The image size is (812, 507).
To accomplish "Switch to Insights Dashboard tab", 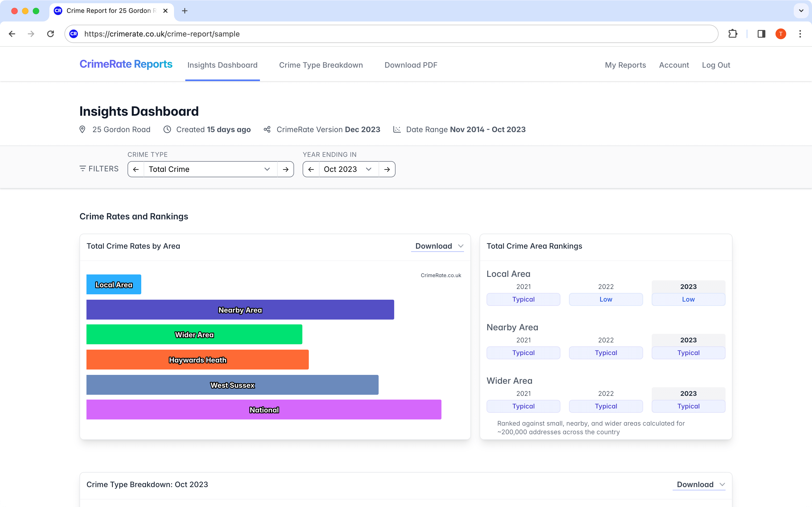I will (x=223, y=65).
